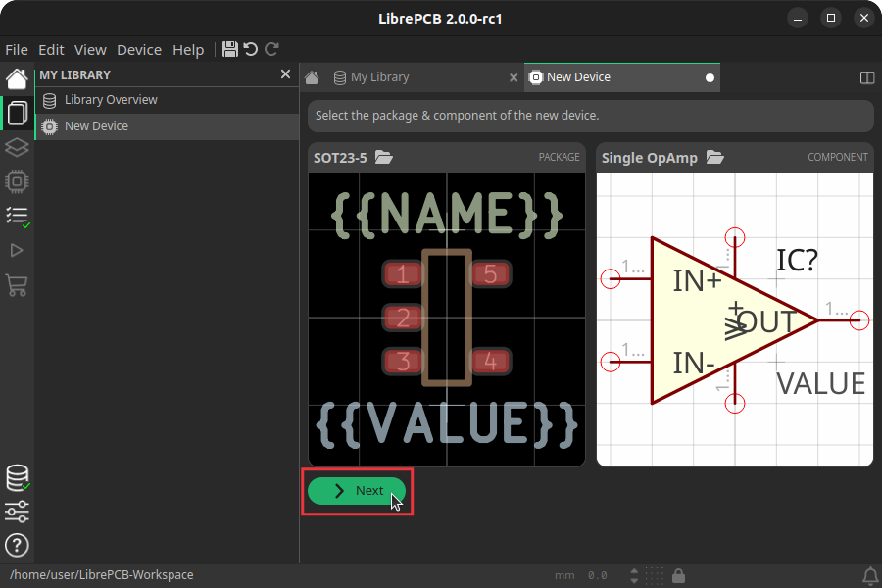Adjust the grid interval stepper arrows
The height and width of the screenshot is (588, 882).
point(634,575)
